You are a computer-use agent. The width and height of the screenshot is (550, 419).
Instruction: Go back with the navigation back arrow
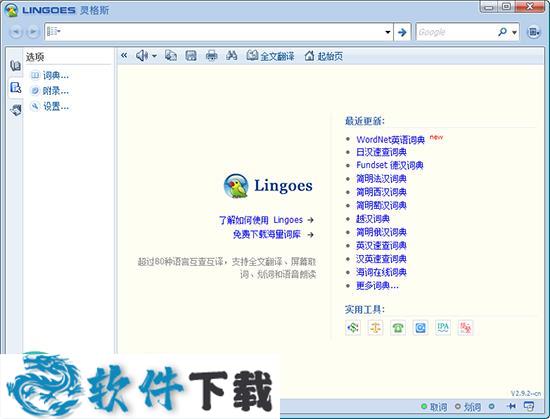16,32
